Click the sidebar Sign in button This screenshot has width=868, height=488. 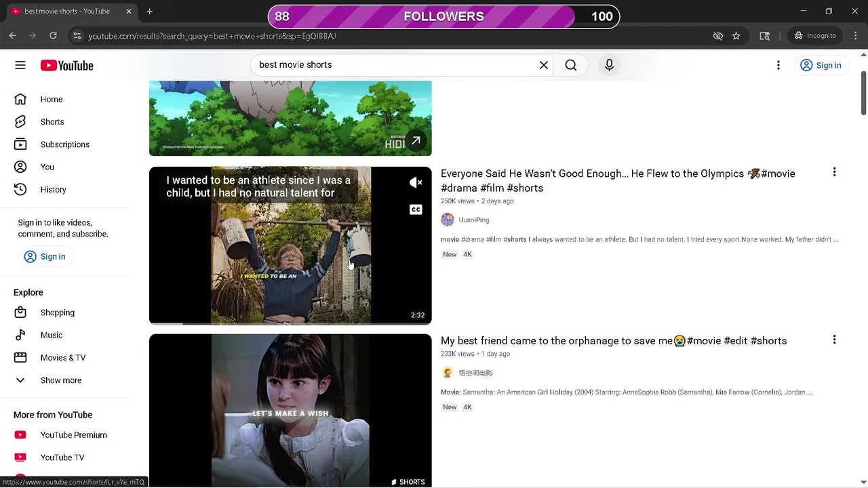point(45,256)
